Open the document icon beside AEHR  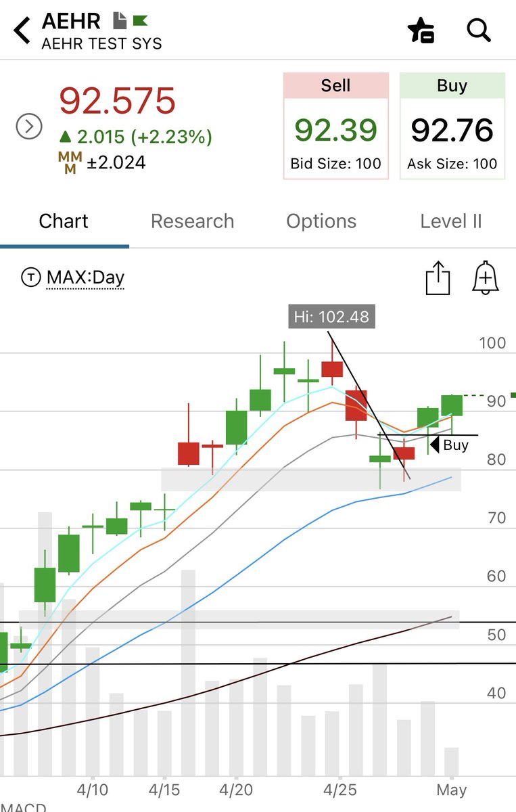pyautogui.click(x=120, y=20)
